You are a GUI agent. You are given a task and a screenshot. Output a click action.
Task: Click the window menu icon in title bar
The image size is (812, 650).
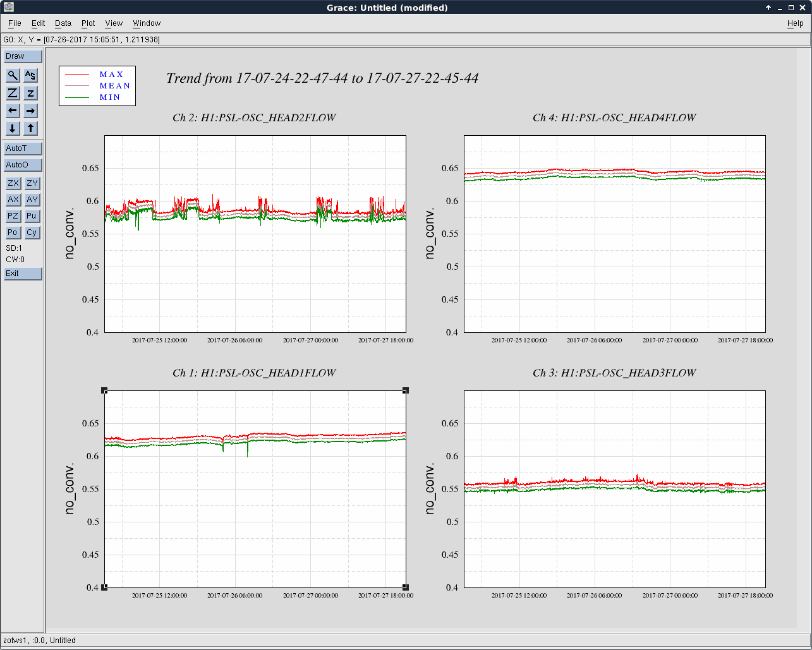point(9,7)
